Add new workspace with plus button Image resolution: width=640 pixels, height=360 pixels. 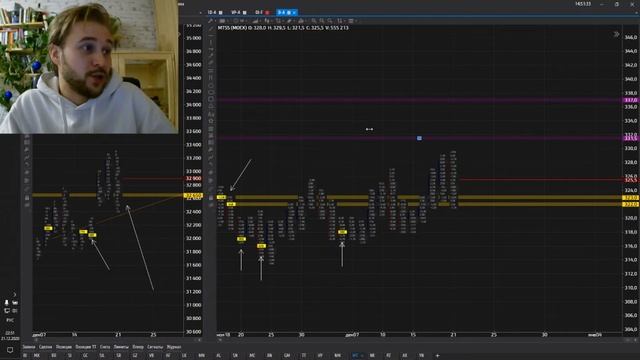point(437,356)
